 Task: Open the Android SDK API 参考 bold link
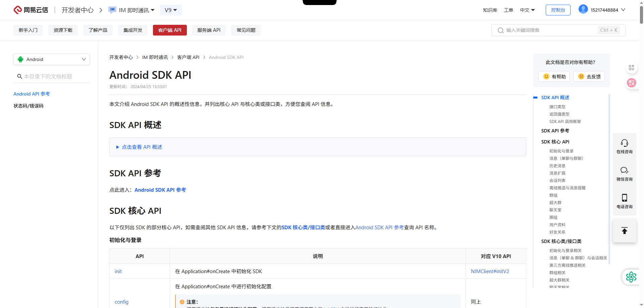click(x=160, y=190)
